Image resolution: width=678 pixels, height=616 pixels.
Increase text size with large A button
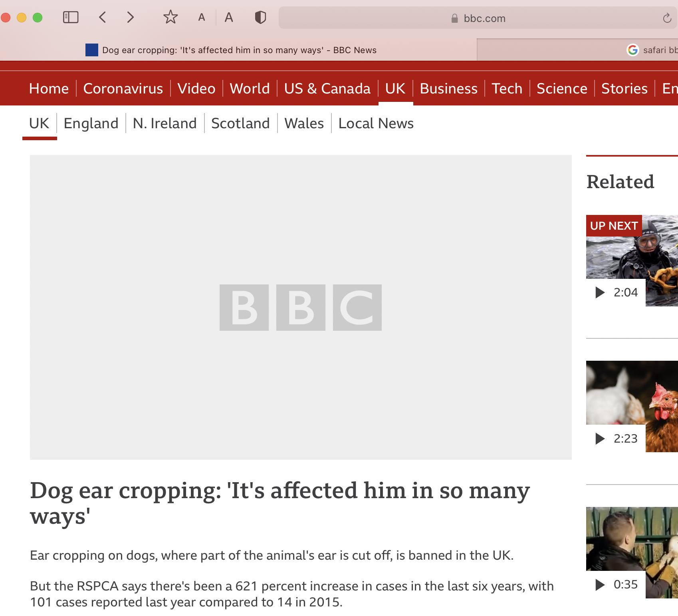(x=229, y=17)
